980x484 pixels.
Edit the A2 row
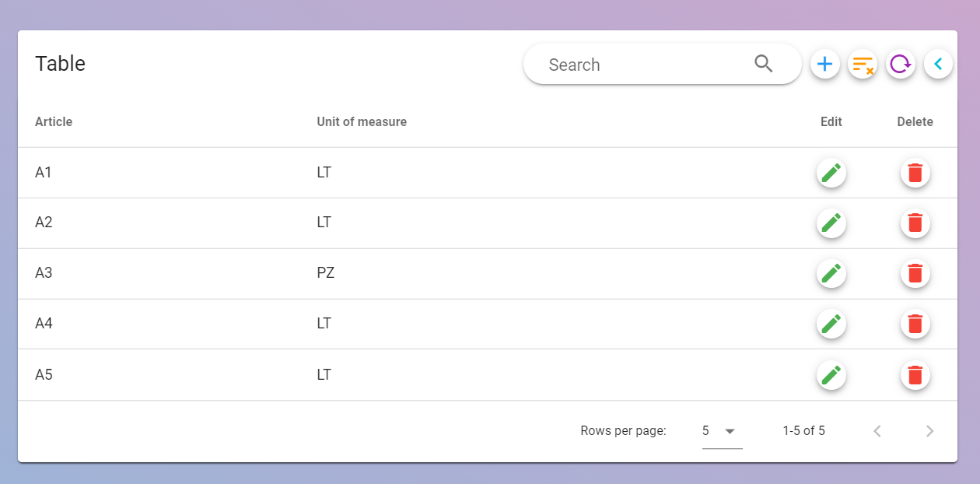tap(831, 223)
